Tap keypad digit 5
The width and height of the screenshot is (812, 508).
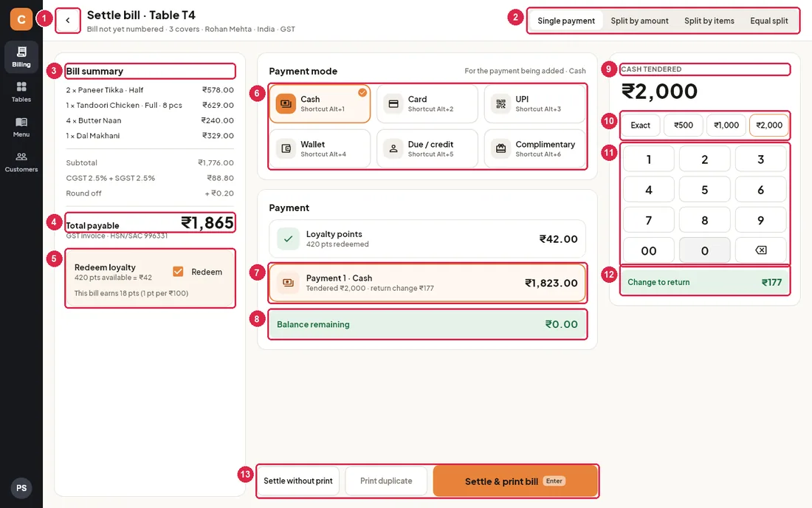705,190
